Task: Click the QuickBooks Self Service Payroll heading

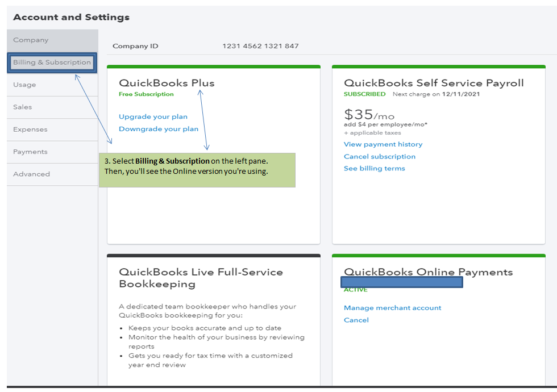Action: click(434, 83)
